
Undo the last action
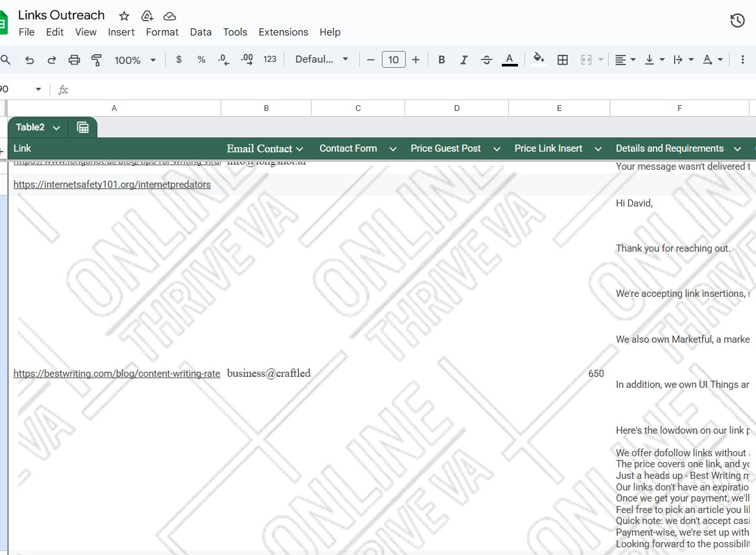(x=29, y=59)
